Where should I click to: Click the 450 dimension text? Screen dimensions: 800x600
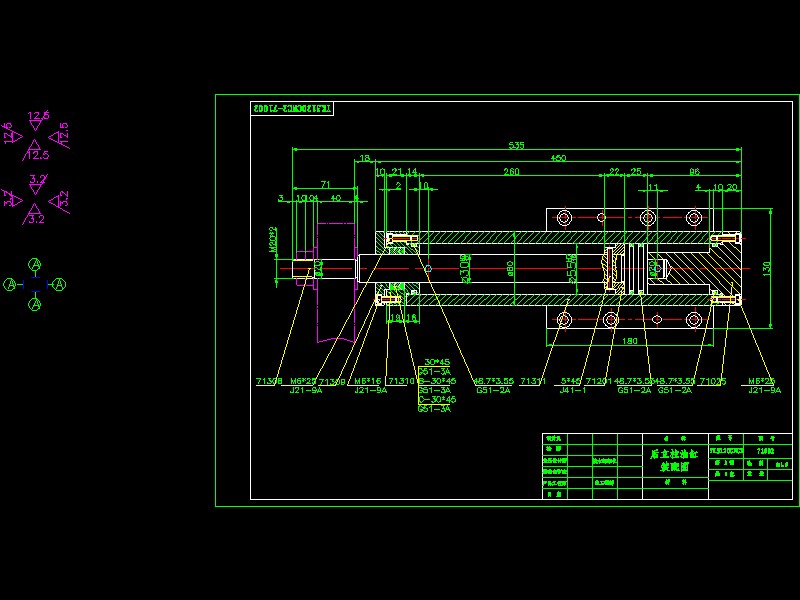(558, 158)
